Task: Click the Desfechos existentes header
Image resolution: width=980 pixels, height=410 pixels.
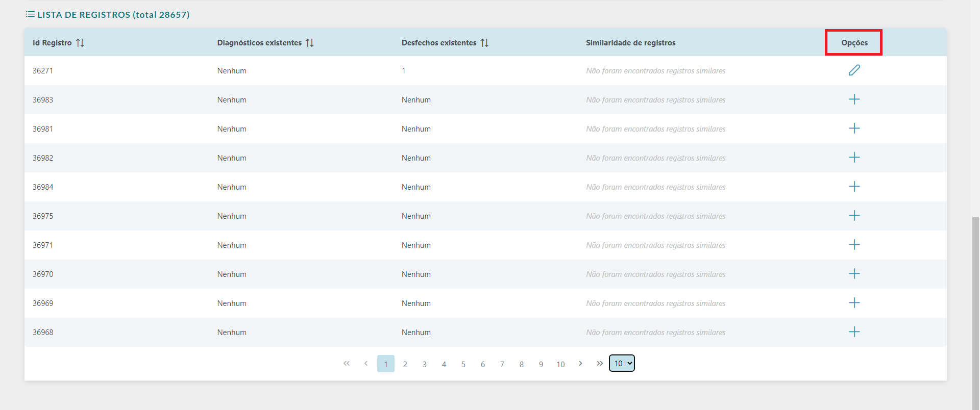Action: (439, 43)
